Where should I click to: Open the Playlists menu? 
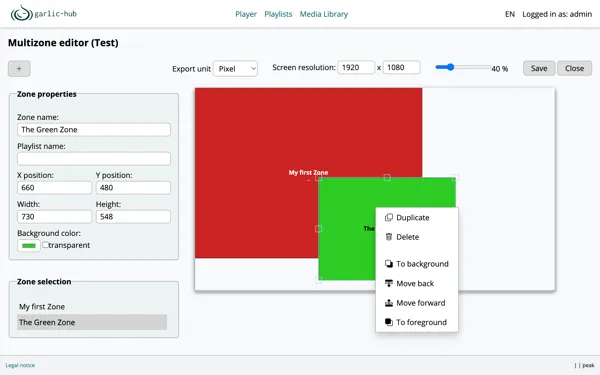tap(278, 14)
